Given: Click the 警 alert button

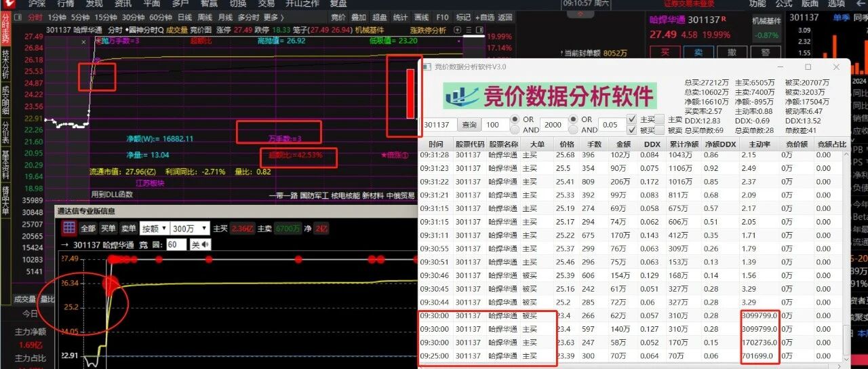Looking at the screenshot, I should pyautogui.click(x=766, y=52).
